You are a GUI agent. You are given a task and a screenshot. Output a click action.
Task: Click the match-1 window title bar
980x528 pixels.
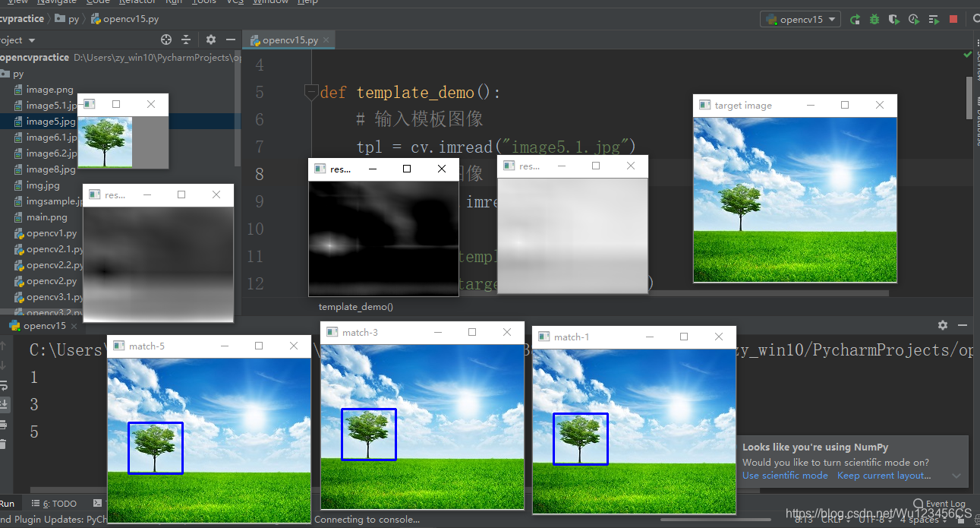(x=634, y=337)
